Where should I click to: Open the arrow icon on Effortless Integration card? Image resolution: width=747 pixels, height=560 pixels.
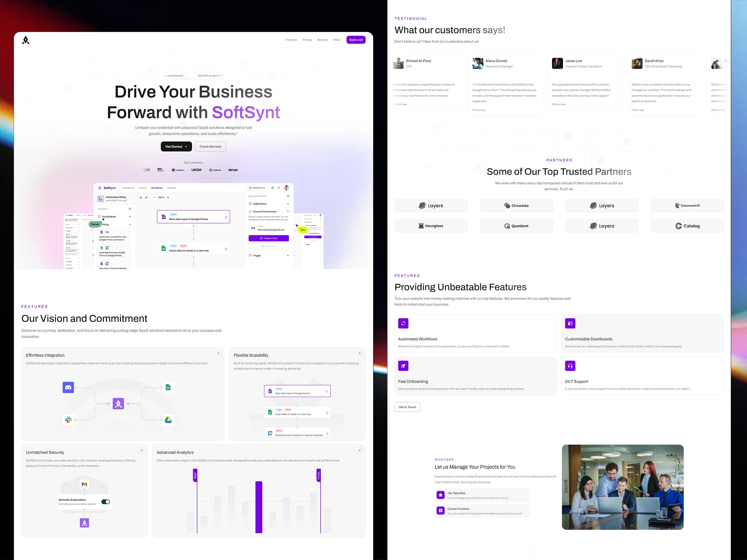(218, 353)
